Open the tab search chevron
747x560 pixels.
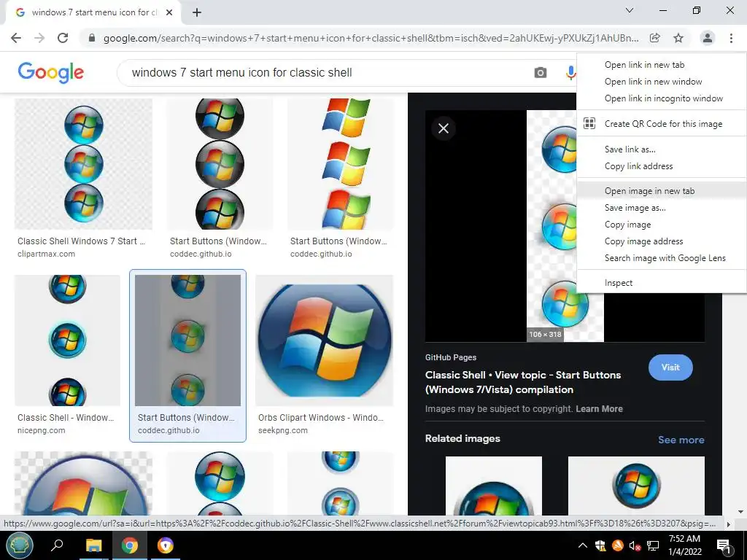(630, 10)
